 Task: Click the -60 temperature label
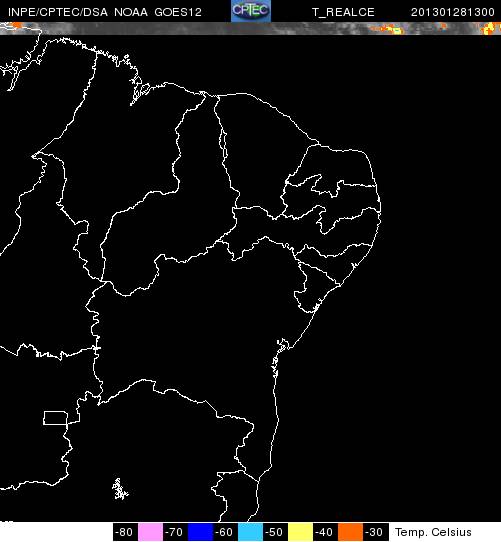(225, 532)
